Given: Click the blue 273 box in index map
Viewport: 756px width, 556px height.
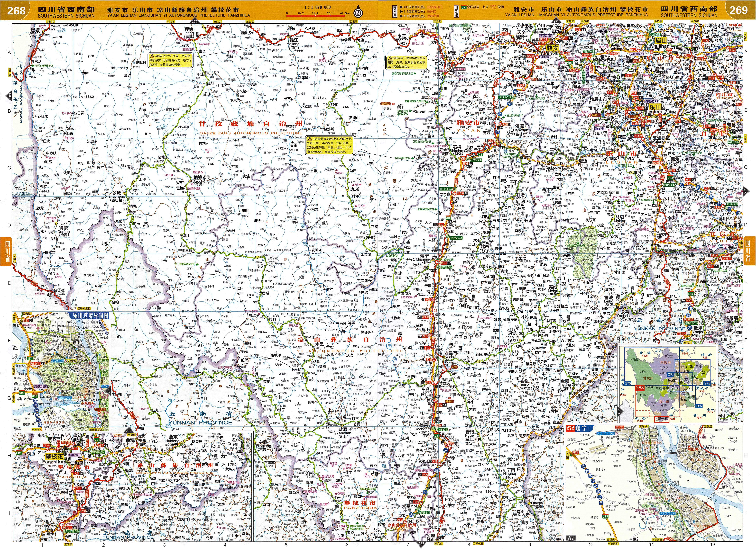Looking at the screenshot, I should [x=707, y=383].
